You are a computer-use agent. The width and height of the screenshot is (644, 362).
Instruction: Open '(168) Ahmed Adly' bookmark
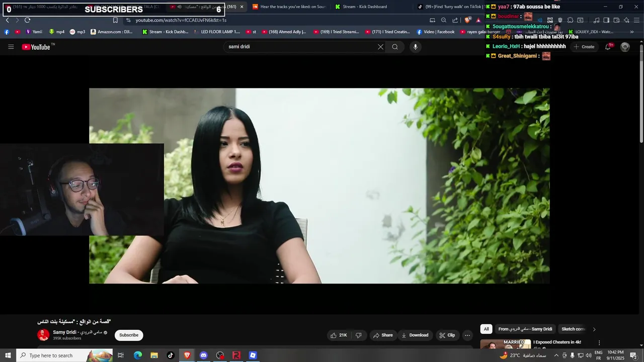point(284,32)
